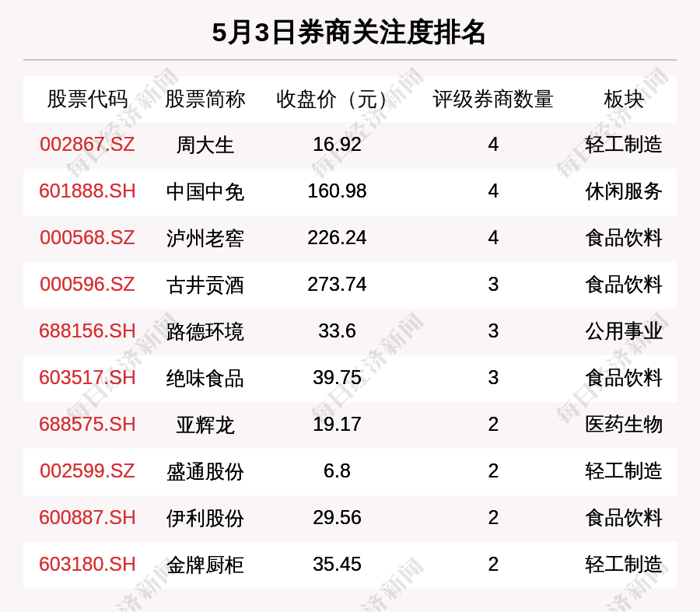
Task: Click closing price 35.45
Action: [337, 565]
